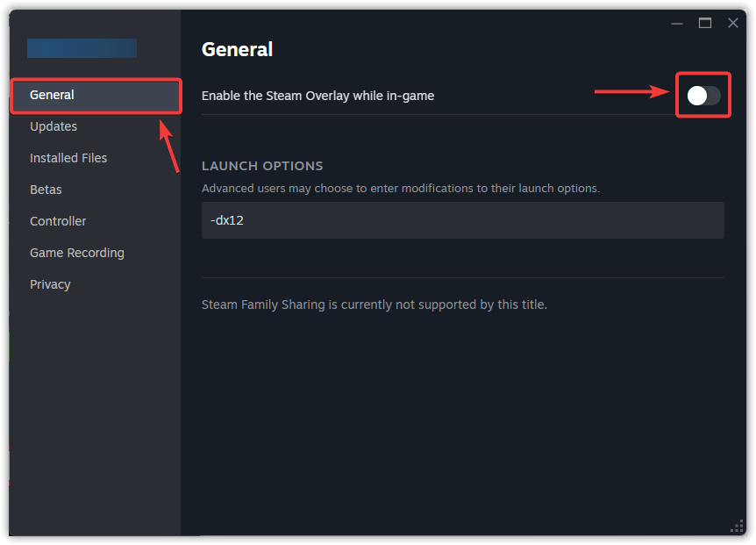This screenshot has height=545, width=756.
Task: Open the Game Recording tab
Action: pyautogui.click(x=77, y=253)
